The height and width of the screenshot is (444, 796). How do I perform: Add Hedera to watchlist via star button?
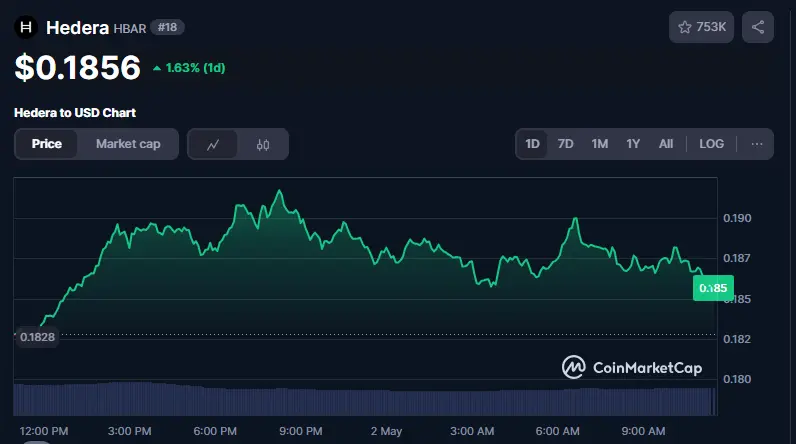[701, 27]
